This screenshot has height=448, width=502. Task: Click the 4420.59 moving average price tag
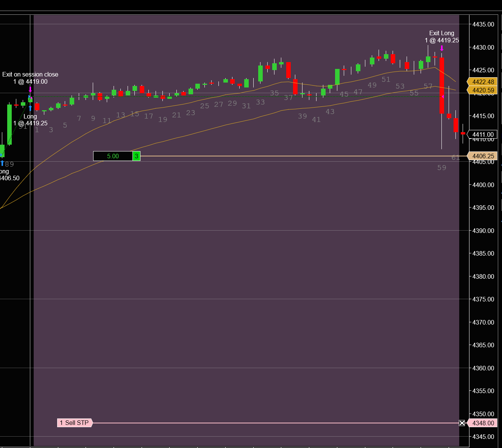(482, 90)
